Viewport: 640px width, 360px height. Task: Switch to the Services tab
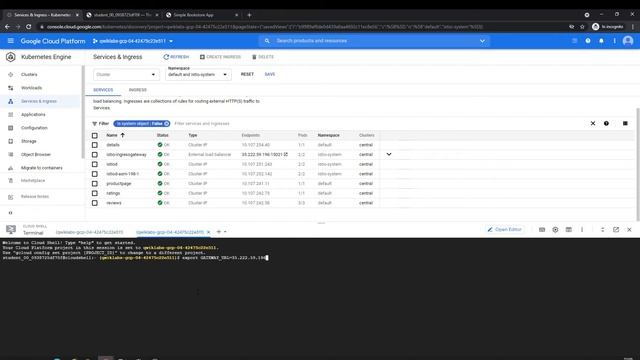click(x=103, y=90)
